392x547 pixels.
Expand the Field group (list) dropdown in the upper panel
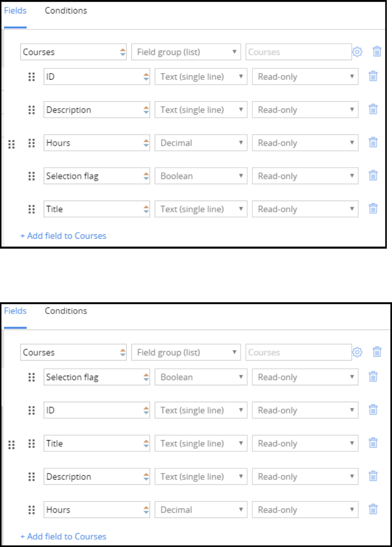point(186,52)
